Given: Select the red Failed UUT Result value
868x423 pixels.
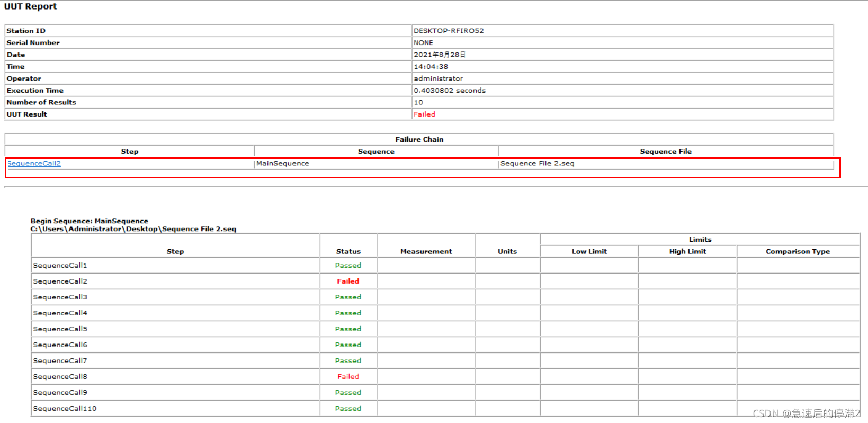Looking at the screenshot, I should click(x=424, y=114).
